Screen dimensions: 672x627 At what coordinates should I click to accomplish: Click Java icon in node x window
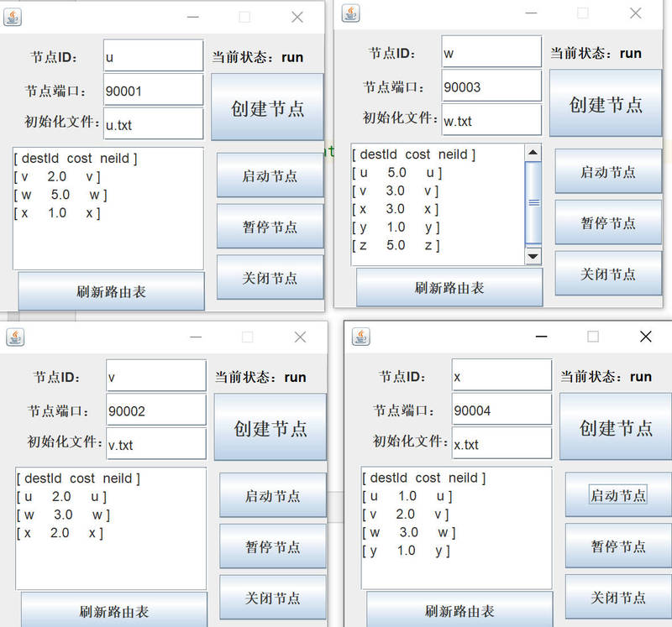pyautogui.click(x=361, y=337)
